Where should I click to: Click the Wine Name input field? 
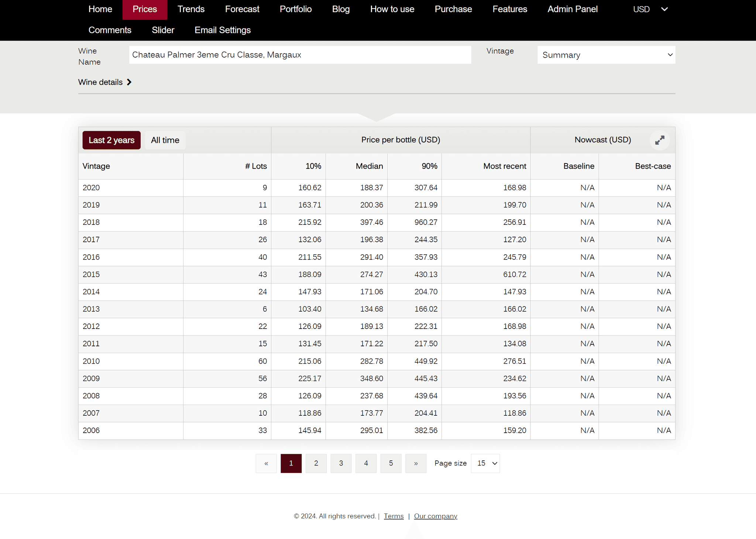pos(300,55)
